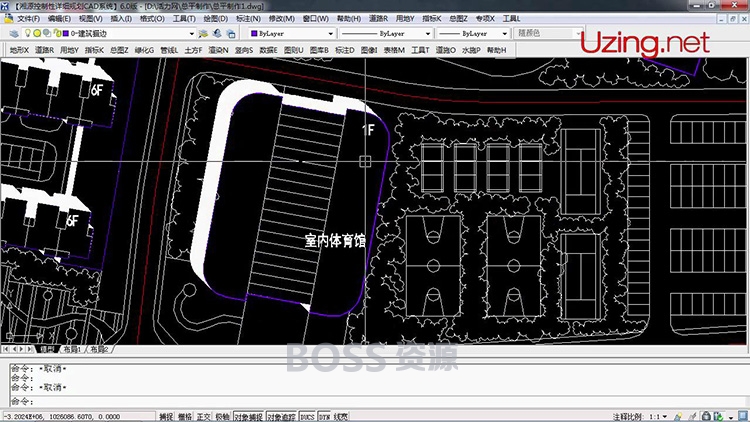Click the clean screen icon at status bar end
750x422 pixels.
click(743, 416)
